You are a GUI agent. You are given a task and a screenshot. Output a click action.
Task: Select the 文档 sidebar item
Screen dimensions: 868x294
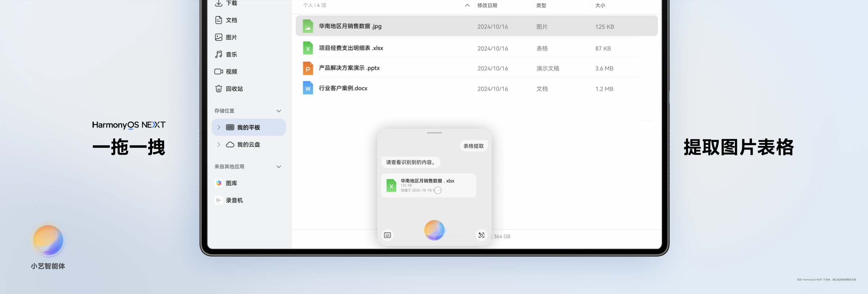[x=226, y=20]
